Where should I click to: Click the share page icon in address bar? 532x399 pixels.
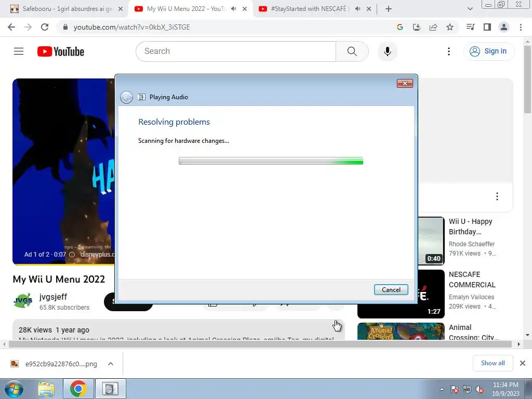[433, 27]
